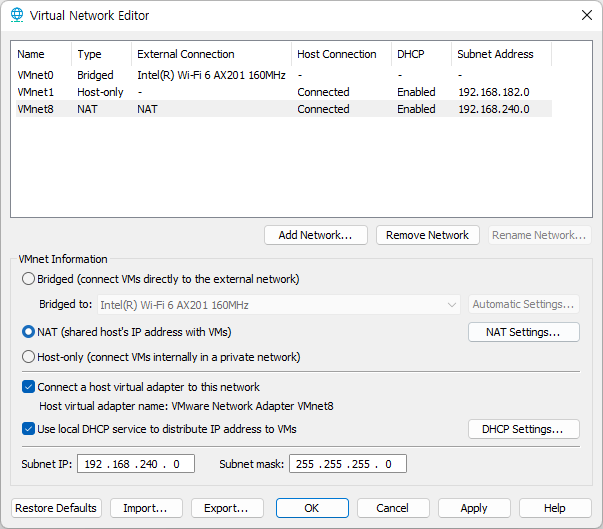Screen dimensions: 603x529
Task: Click Restore Defaults button
Action: (x=56, y=508)
